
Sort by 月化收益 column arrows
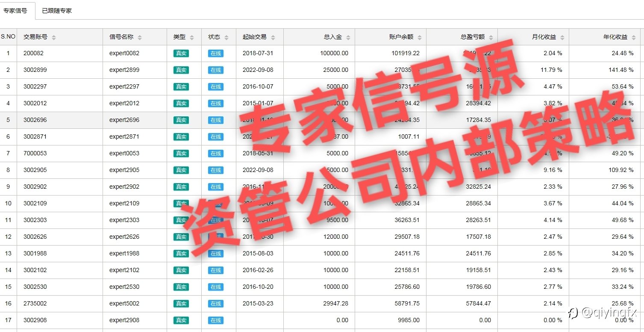click(562, 38)
